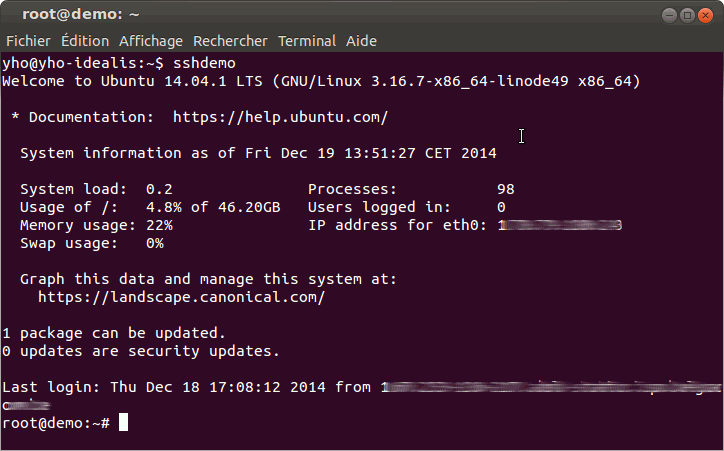The width and height of the screenshot is (724, 451).
Task: Open the Affichage menu
Action: pos(151,41)
